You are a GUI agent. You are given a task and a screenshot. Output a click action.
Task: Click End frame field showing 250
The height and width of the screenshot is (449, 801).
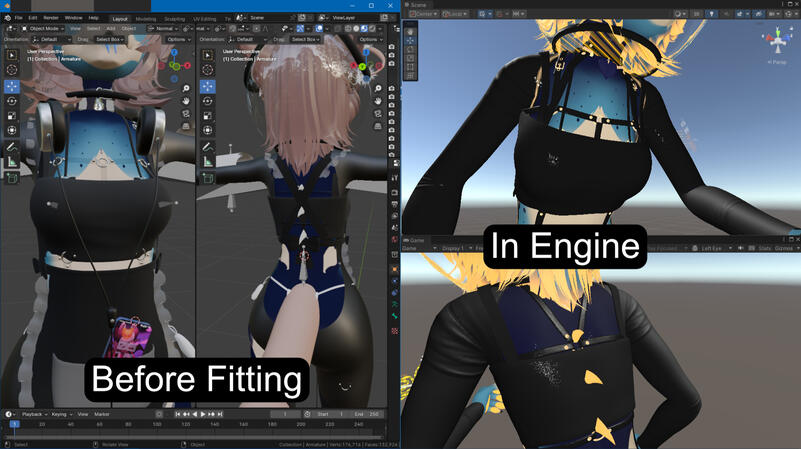(367, 414)
